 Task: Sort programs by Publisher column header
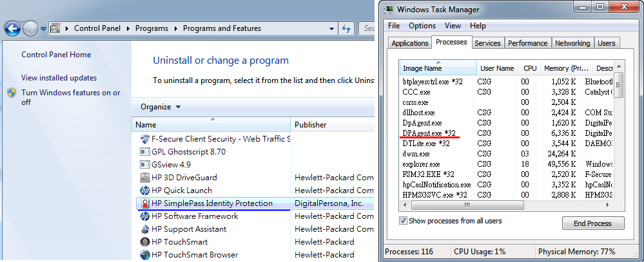pyautogui.click(x=333, y=125)
